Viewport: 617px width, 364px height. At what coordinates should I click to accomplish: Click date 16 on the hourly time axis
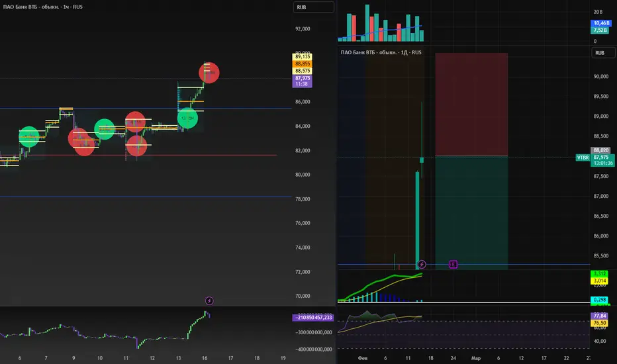point(205,358)
